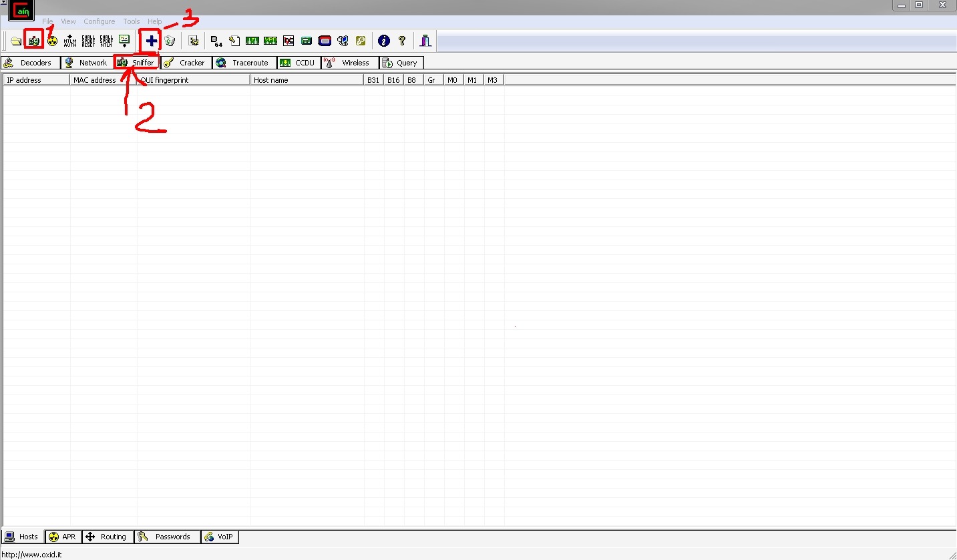Image resolution: width=957 pixels, height=560 pixels.
Task: Click the CHALL SPOOF NTLM toolbar icon
Action: (106, 41)
